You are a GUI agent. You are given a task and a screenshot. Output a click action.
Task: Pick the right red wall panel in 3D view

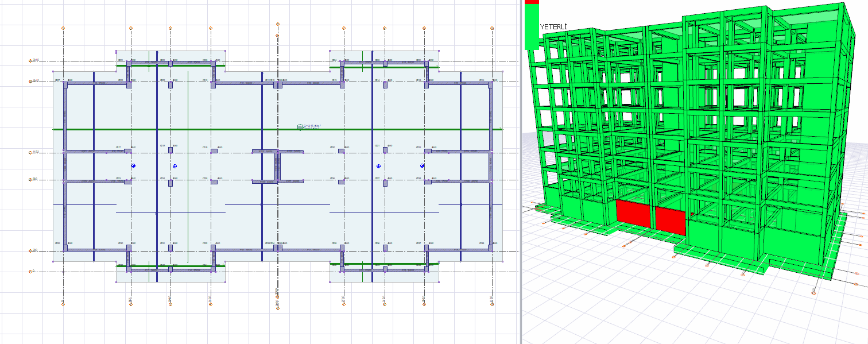pyautogui.click(x=671, y=221)
